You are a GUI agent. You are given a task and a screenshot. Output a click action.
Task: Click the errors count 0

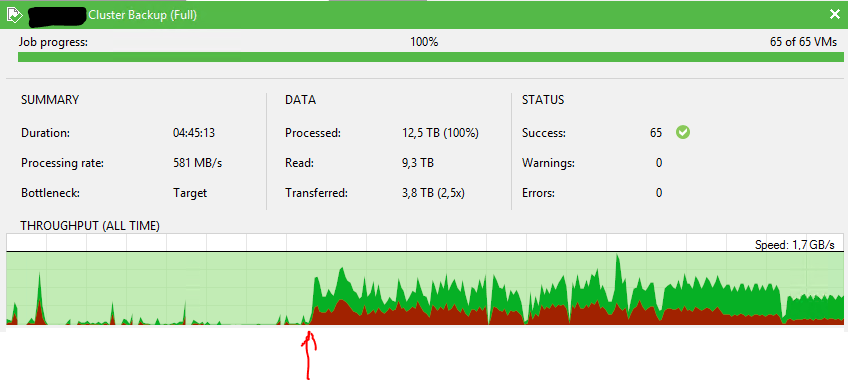pos(659,193)
